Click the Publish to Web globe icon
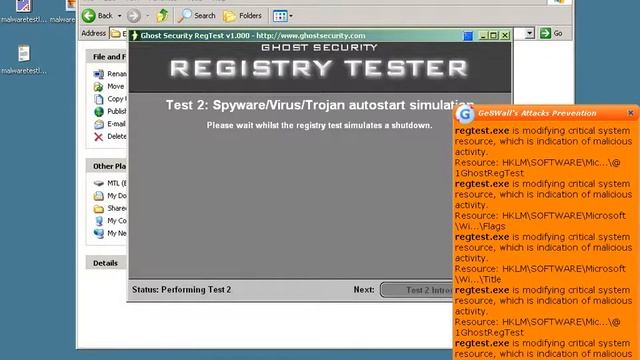640x360 pixels. pyautogui.click(x=99, y=111)
